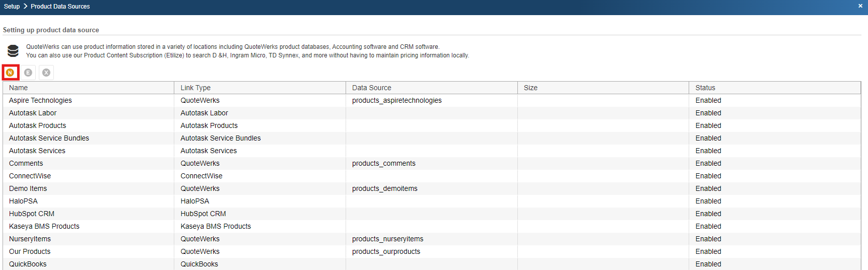Click Product Data Sources breadcrumb title
This screenshot has height=270, width=868.
click(60, 7)
